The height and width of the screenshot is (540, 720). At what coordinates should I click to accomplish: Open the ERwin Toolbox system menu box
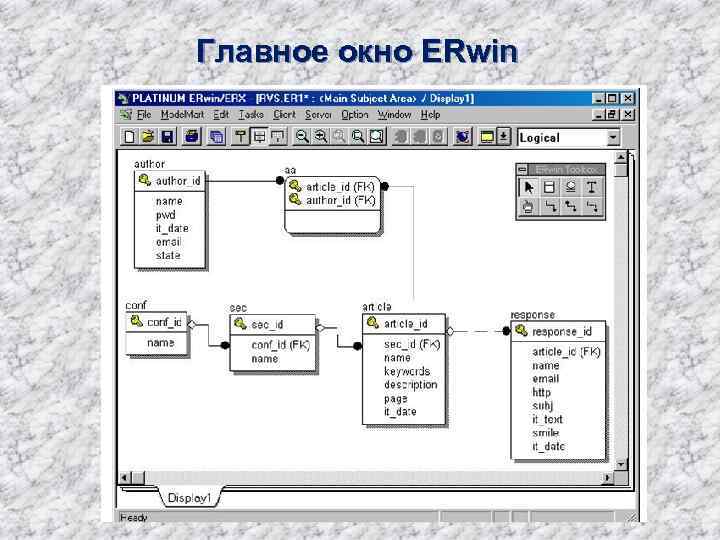(522, 170)
